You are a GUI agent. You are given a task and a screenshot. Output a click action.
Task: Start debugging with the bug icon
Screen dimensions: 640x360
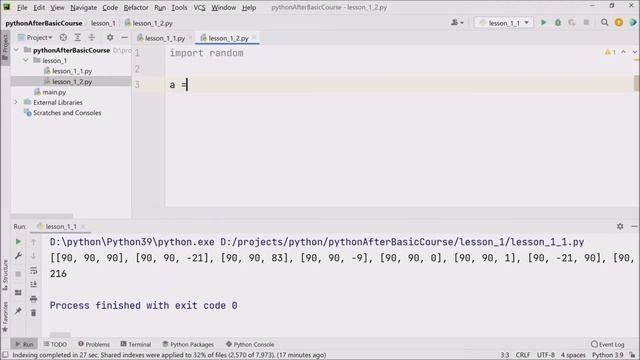(558, 23)
